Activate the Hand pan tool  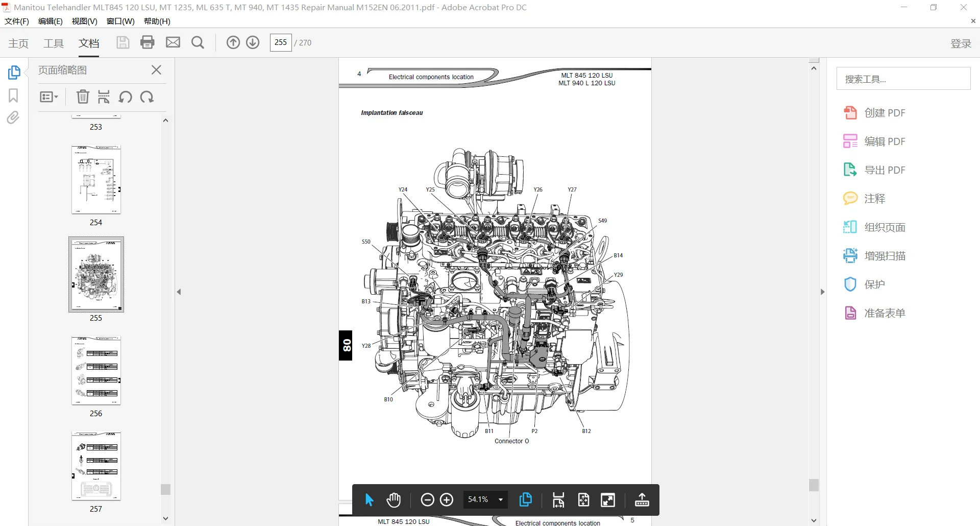click(394, 500)
